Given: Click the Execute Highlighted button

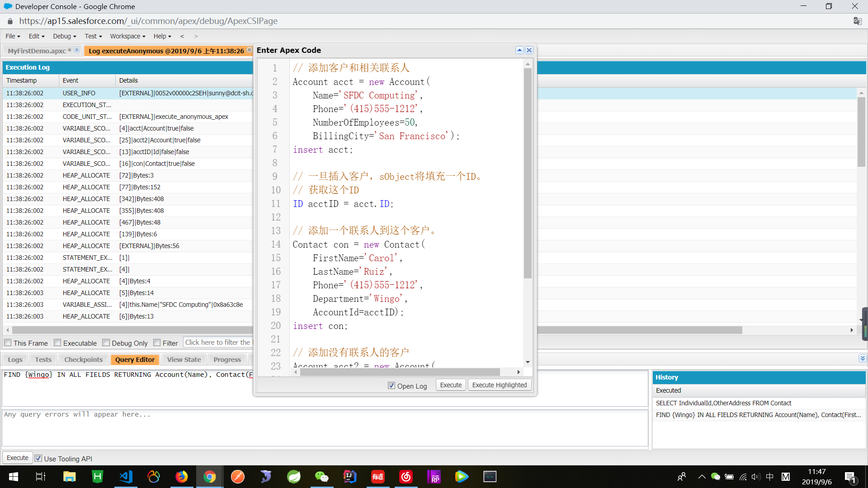Looking at the screenshot, I should pos(499,385).
